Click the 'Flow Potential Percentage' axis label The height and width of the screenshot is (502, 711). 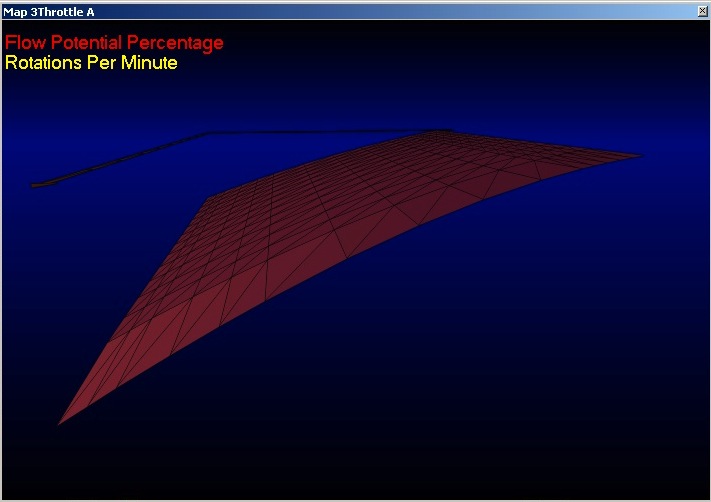(114, 43)
